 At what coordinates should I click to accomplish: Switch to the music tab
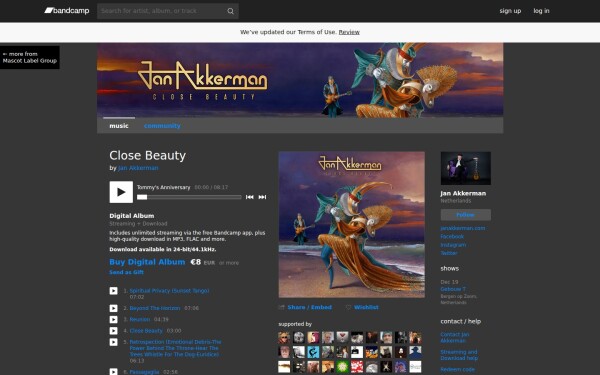[x=119, y=126]
